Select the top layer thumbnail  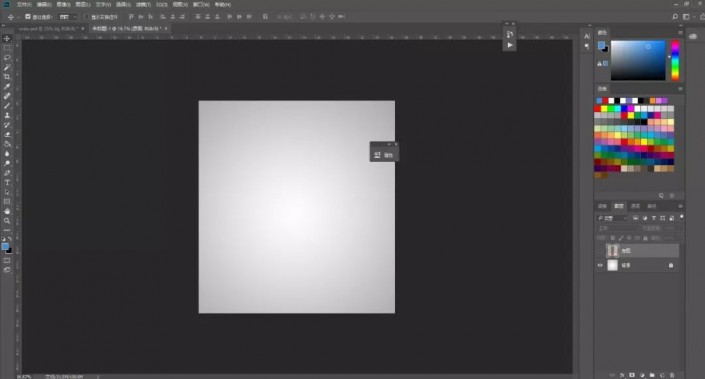pyautogui.click(x=612, y=250)
